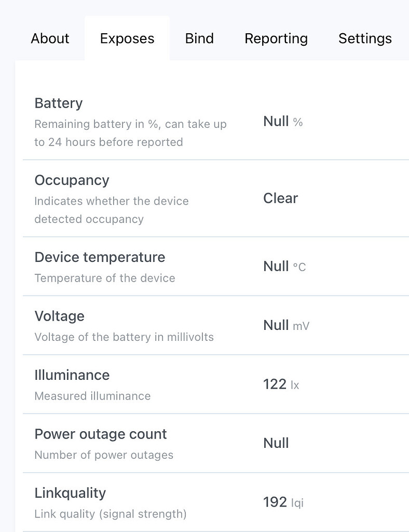Switch to the Reporting tab
Viewport: 409px width, 532px height.
[x=276, y=38]
